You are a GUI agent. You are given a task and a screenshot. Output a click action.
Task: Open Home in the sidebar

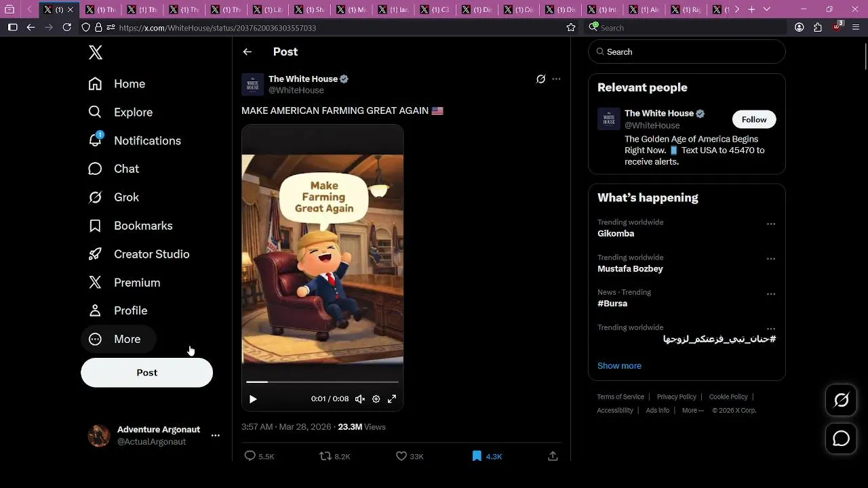(x=117, y=84)
